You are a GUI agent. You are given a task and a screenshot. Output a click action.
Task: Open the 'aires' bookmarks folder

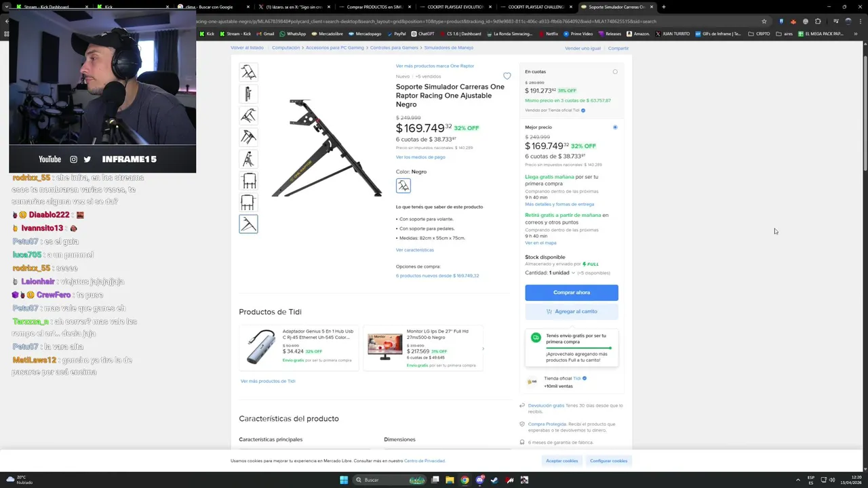785,33
